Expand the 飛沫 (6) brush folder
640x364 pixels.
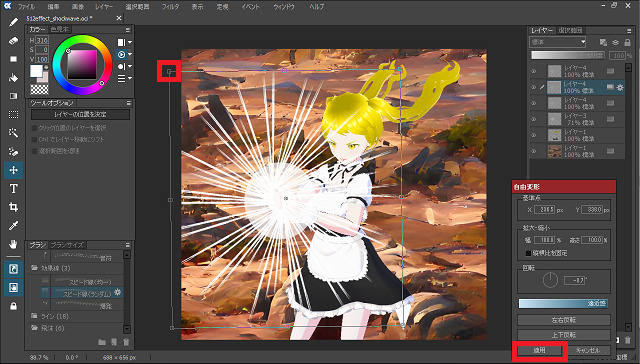coord(34,328)
